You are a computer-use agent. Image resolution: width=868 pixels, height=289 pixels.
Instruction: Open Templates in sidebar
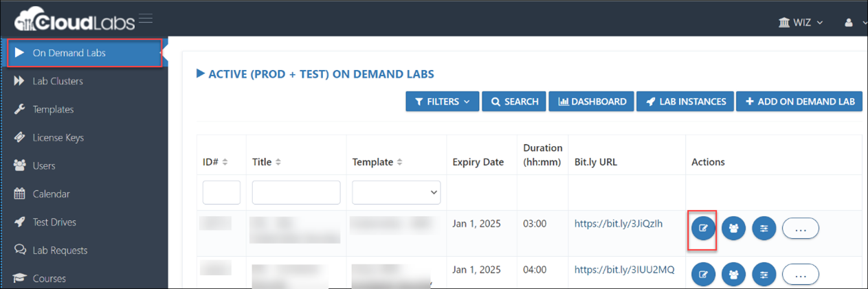(53, 109)
